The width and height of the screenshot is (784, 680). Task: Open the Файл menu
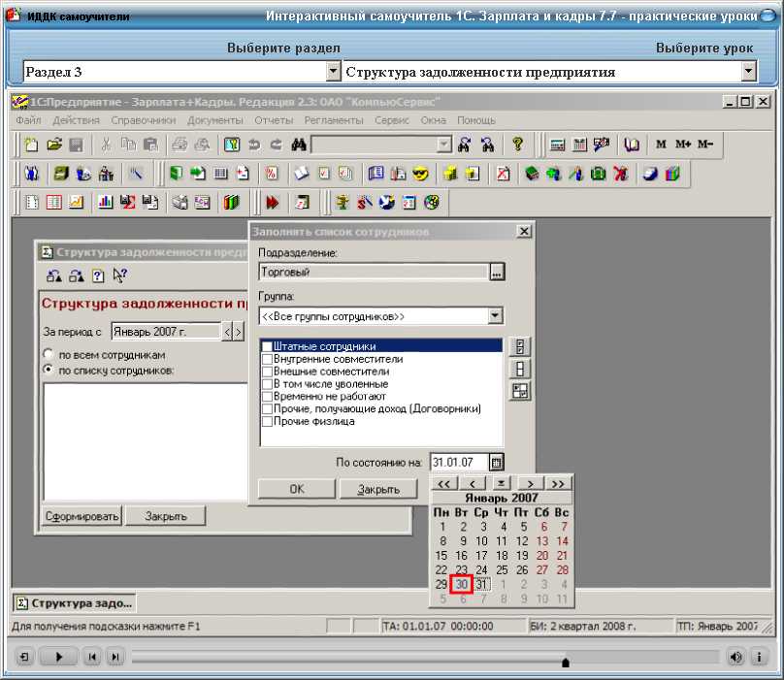pyautogui.click(x=28, y=120)
